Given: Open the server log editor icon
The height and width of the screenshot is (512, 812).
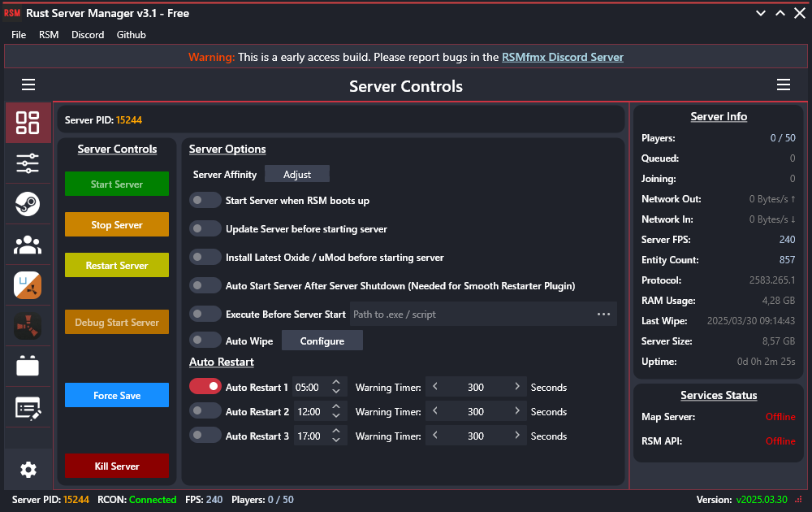Looking at the screenshot, I should [28, 407].
